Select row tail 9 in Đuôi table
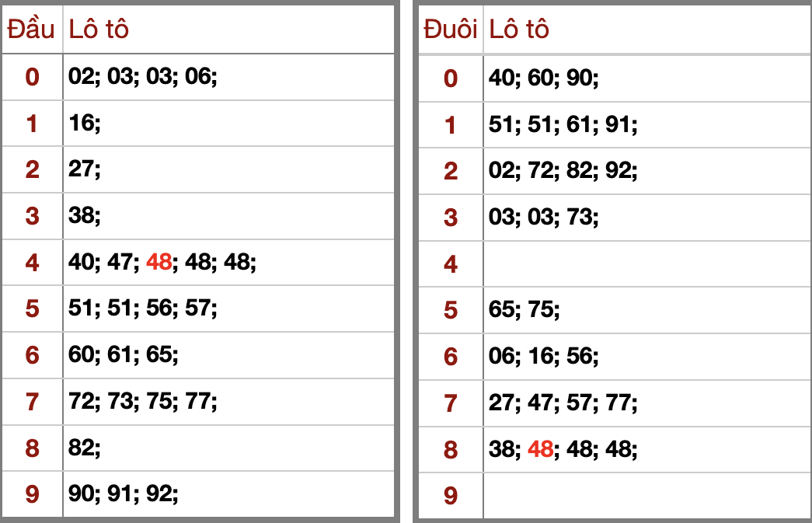This screenshot has height=523, width=812. [x=451, y=495]
